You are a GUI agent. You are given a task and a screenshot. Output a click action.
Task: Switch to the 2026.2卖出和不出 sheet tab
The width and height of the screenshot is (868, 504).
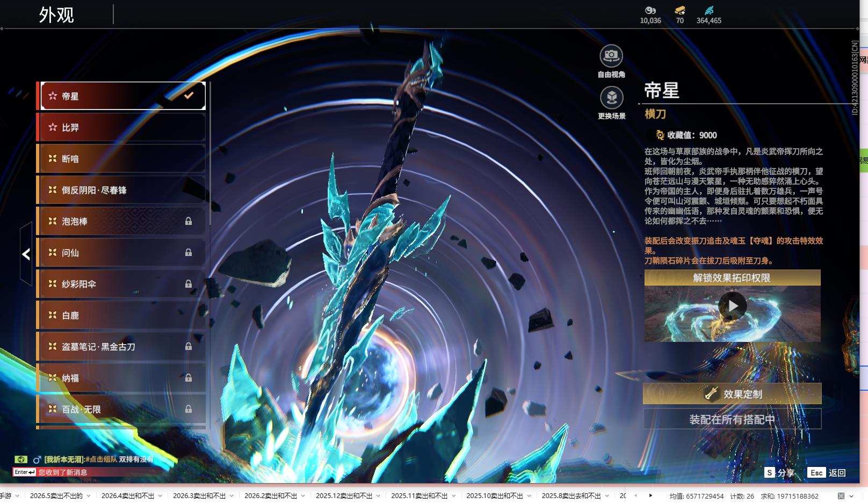(x=271, y=496)
